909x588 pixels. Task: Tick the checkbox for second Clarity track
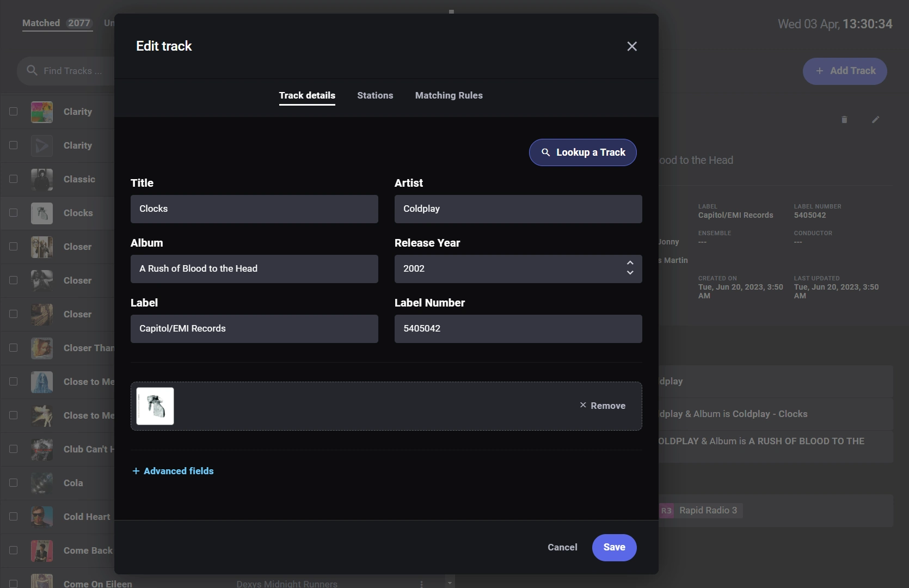[14, 145]
